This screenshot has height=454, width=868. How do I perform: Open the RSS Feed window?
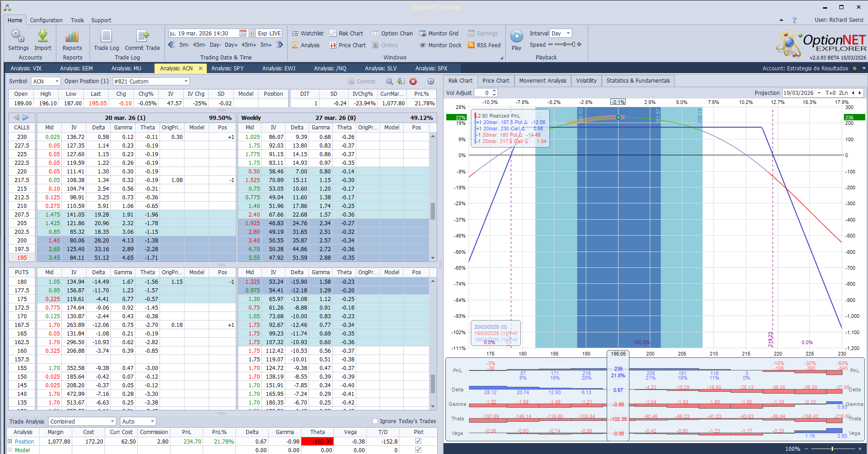tap(484, 45)
